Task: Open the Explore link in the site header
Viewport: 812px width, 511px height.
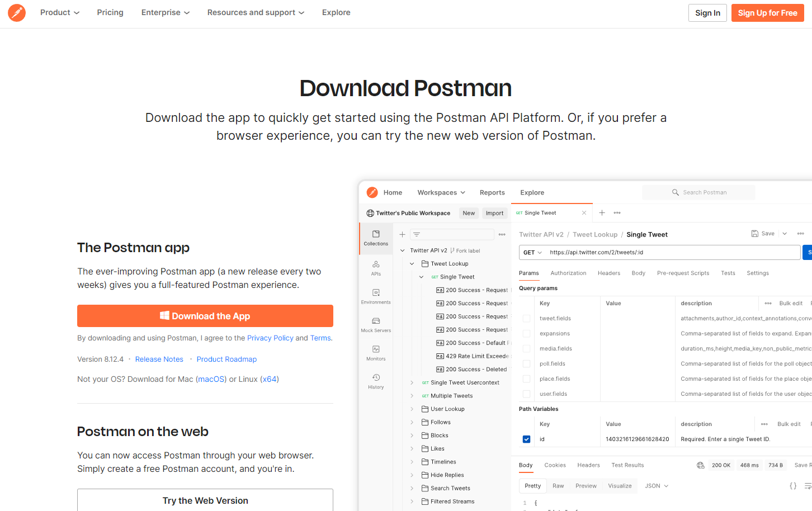Action: (x=336, y=12)
